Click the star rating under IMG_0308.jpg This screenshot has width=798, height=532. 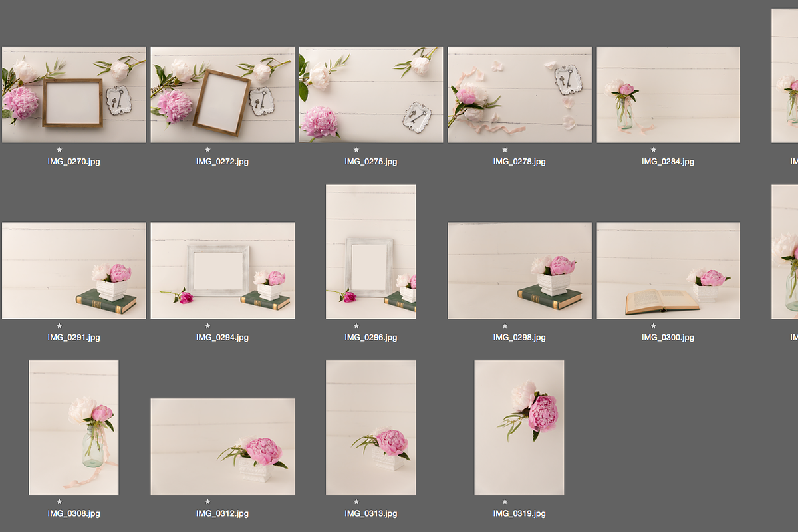[x=59, y=502]
